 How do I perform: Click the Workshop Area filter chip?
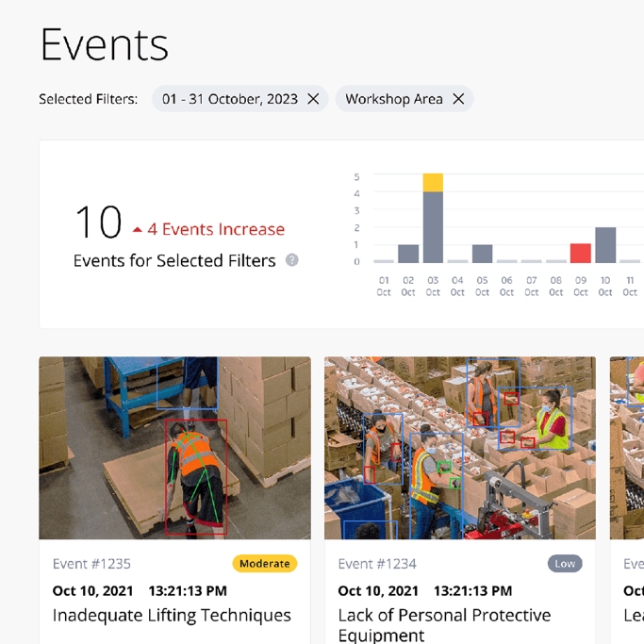(405, 99)
